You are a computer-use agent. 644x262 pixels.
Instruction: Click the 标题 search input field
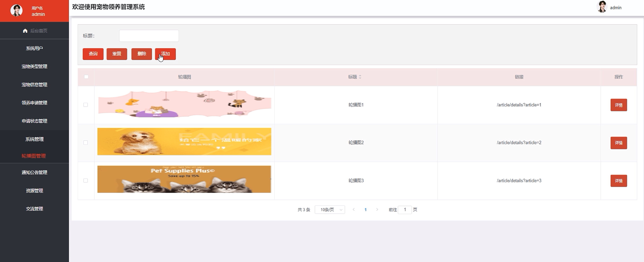pyautogui.click(x=149, y=36)
